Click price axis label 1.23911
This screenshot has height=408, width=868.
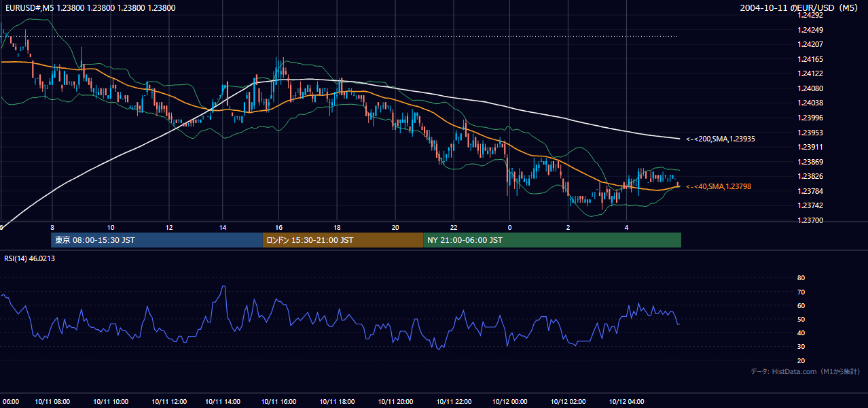pos(810,147)
